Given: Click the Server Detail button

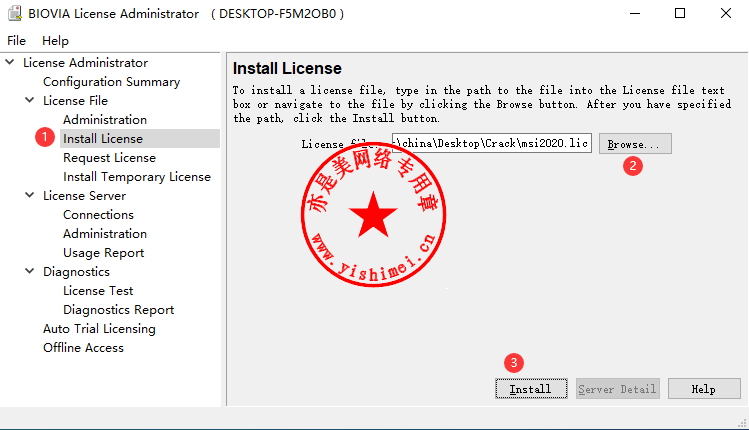Looking at the screenshot, I should pos(618,389).
